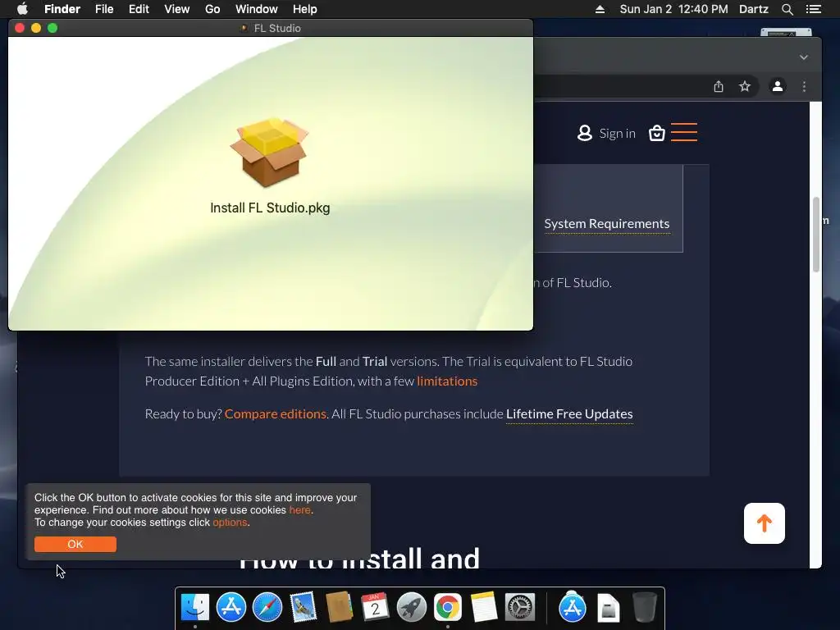Follow the limitations link
The width and height of the screenshot is (840, 630).
tap(447, 381)
